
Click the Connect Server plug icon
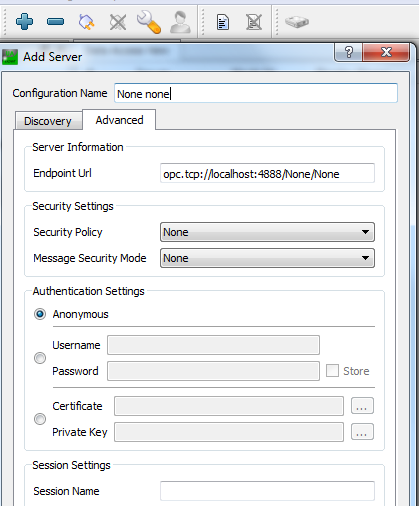tap(86, 22)
